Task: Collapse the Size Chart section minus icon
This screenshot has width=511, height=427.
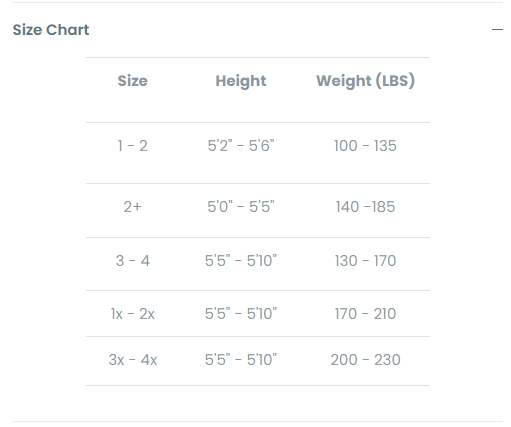Action: 497,30
